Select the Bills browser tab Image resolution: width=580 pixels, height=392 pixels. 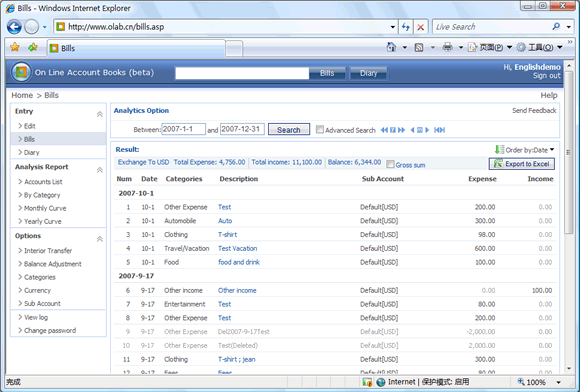[x=136, y=48]
